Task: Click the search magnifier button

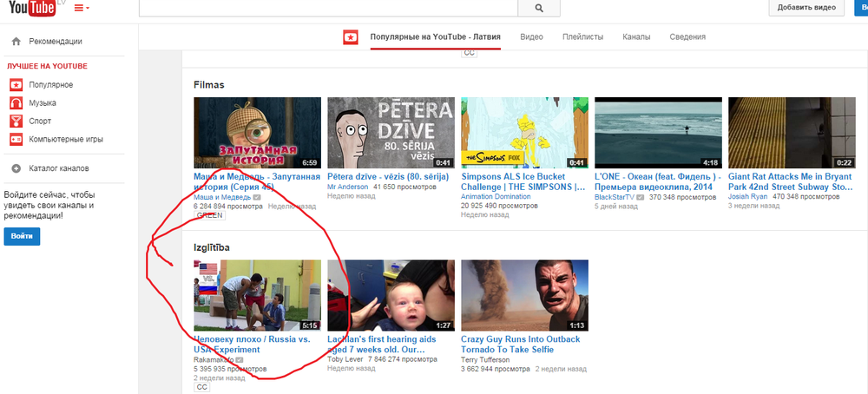Action: (539, 8)
